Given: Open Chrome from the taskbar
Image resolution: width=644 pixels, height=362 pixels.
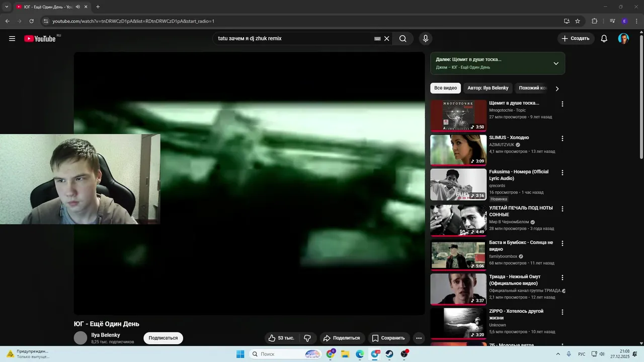Looking at the screenshot, I should 331,354.
